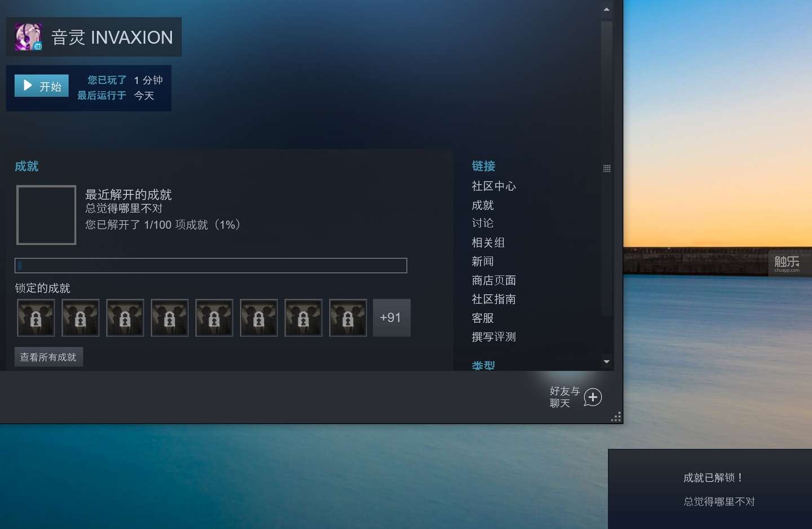Open the 相关组 link
Image resolution: width=812 pixels, height=529 pixels.
coord(488,243)
